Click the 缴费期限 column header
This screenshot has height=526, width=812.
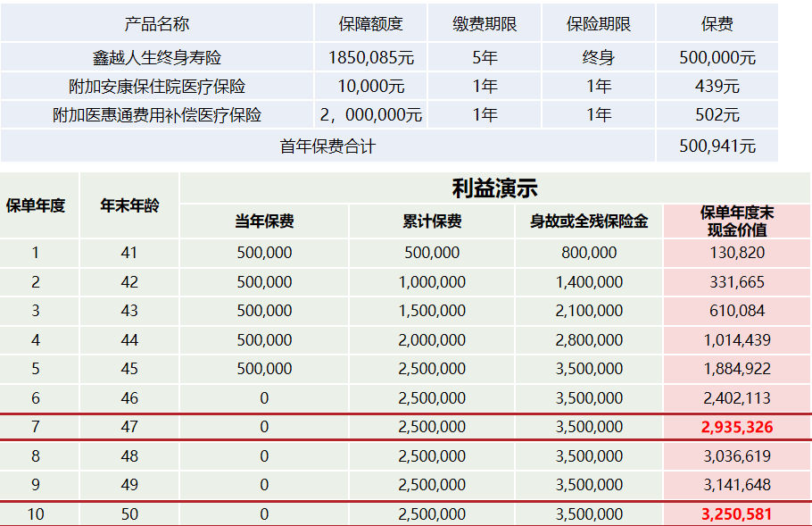pyautogui.click(x=485, y=23)
